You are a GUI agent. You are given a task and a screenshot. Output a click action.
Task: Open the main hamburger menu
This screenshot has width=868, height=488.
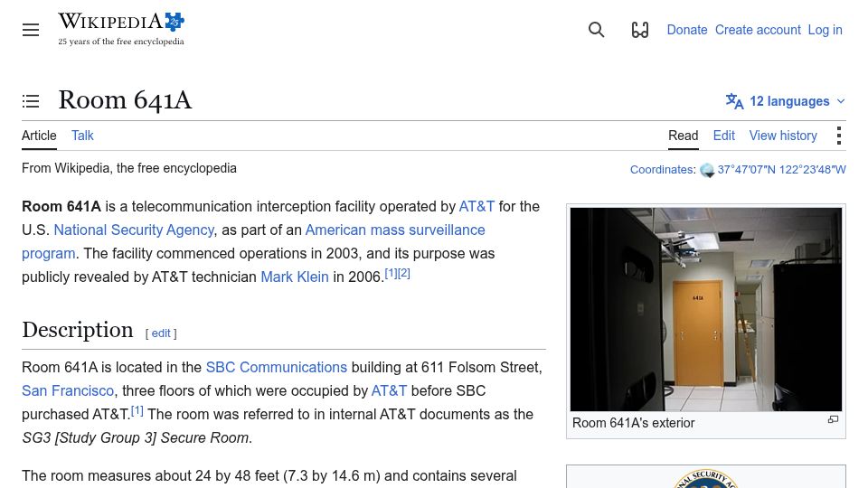31,30
